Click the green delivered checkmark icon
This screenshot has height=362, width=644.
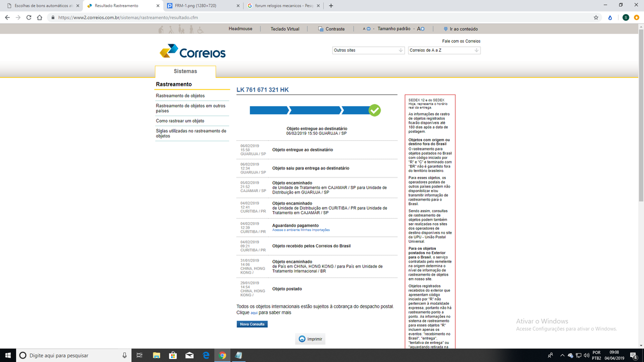click(x=375, y=110)
